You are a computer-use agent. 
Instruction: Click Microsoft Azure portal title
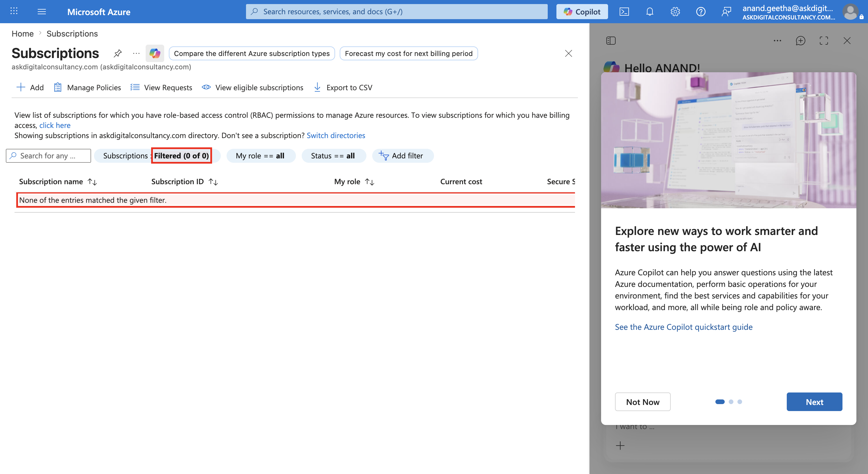(x=99, y=12)
